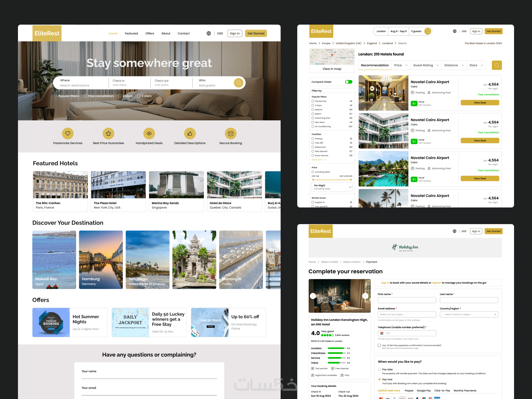Check the Free cancellation popular filter
Viewport: 532px width, 399px height.
coord(85,96)
